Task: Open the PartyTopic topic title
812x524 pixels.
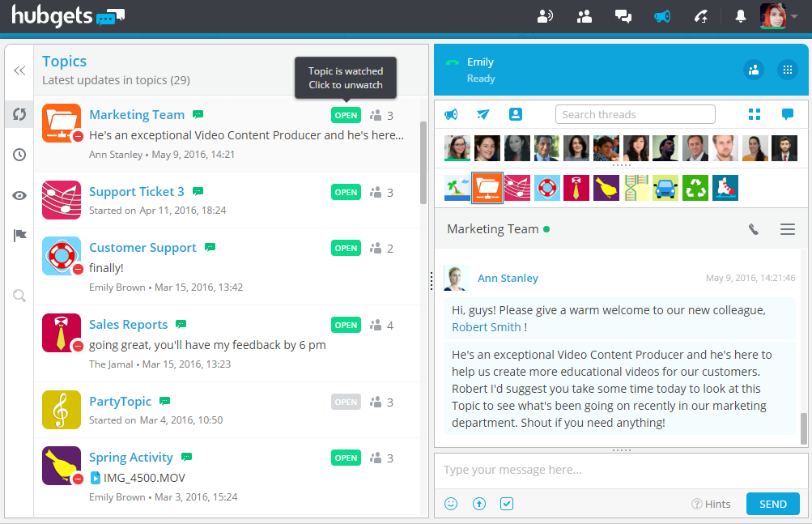Action: point(120,401)
